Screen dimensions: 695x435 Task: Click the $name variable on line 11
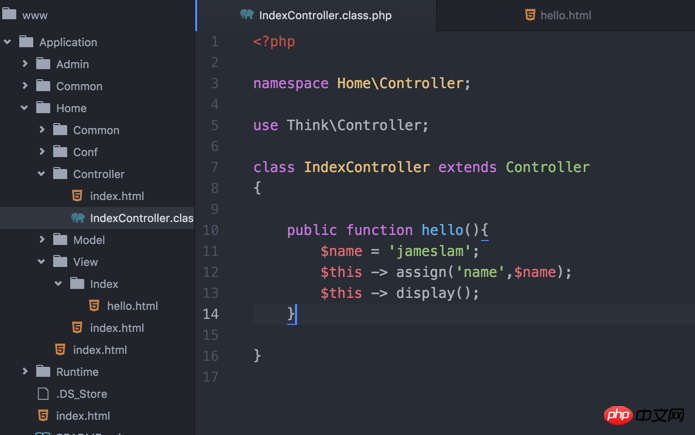[x=341, y=251]
